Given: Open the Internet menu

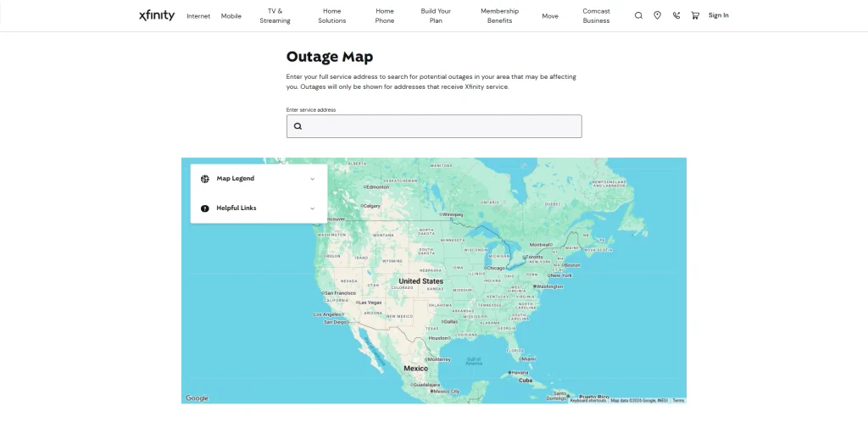Looking at the screenshot, I should [x=198, y=16].
